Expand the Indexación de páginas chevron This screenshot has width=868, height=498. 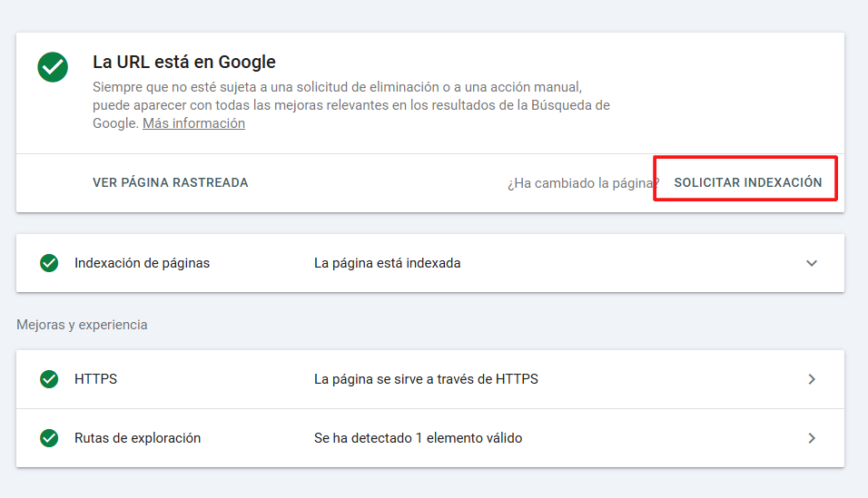point(812,263)
